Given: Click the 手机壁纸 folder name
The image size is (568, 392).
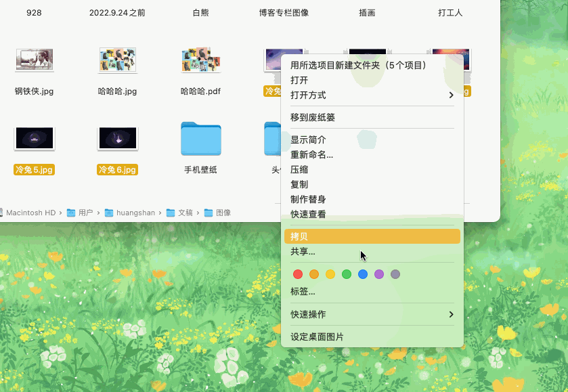Looking at the screenshot, I should point(200,169).
